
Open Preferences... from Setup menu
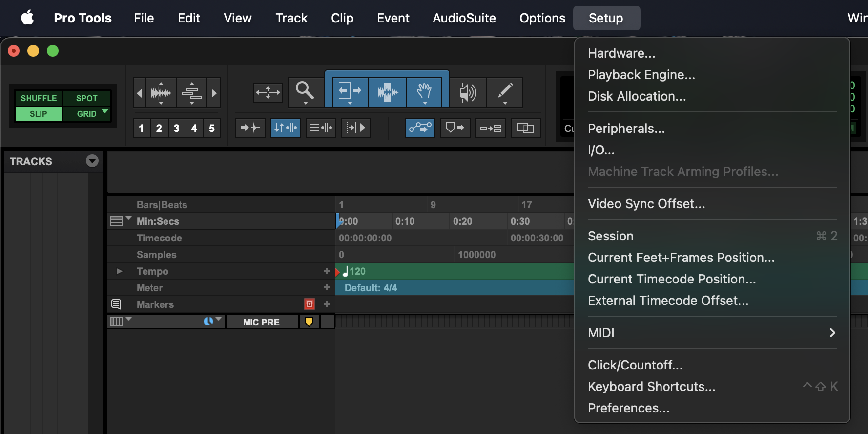click(712, 408)
